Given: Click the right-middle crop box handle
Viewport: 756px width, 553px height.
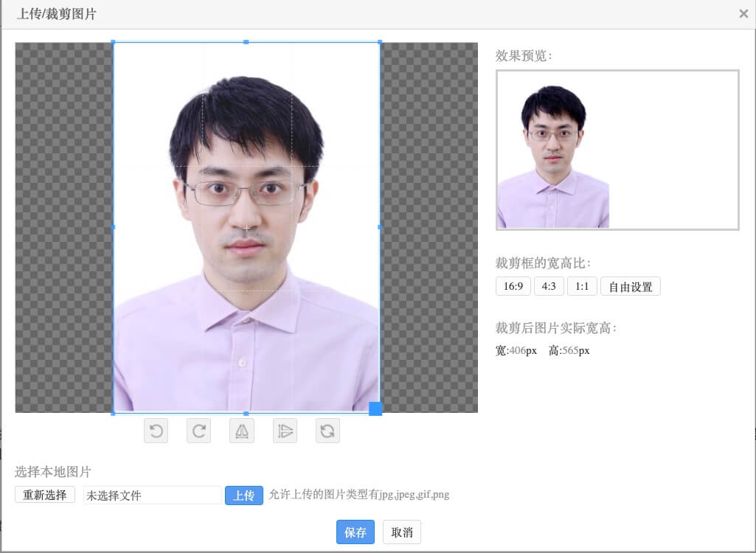Looking at the screenshot, I should pos(380,227).
